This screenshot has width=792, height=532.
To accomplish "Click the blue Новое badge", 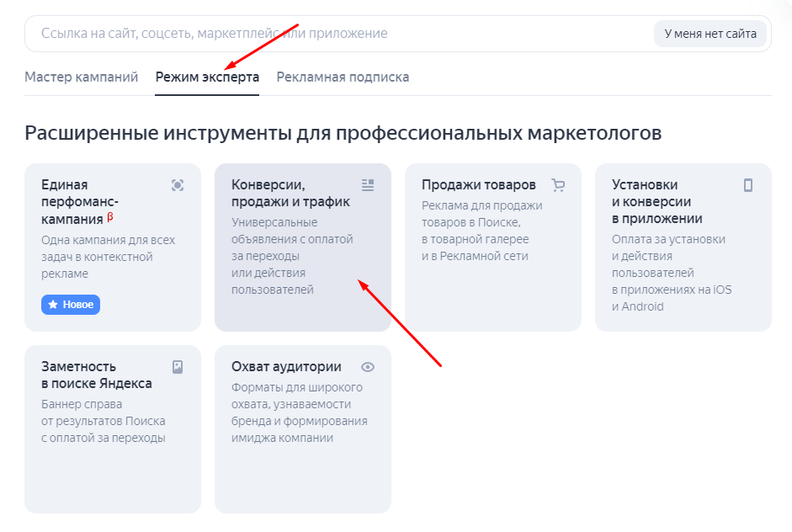I will 71,305.
